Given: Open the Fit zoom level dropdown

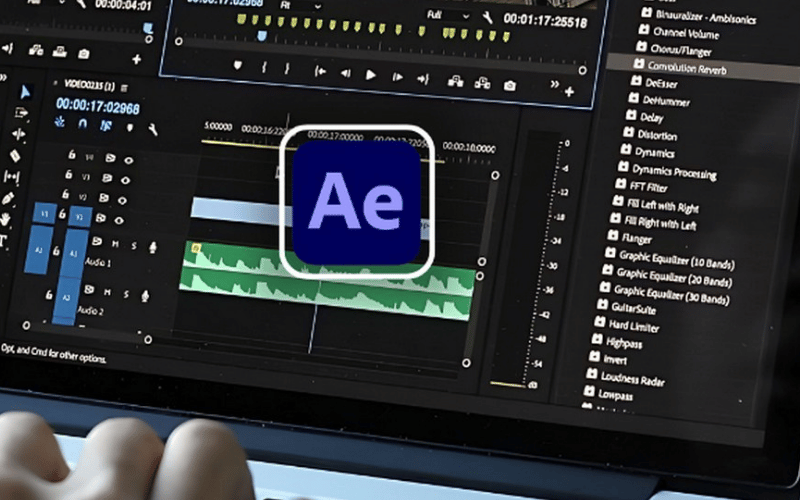Looking at the screenshot, I should pyautogui.click(x=301, y=6).
